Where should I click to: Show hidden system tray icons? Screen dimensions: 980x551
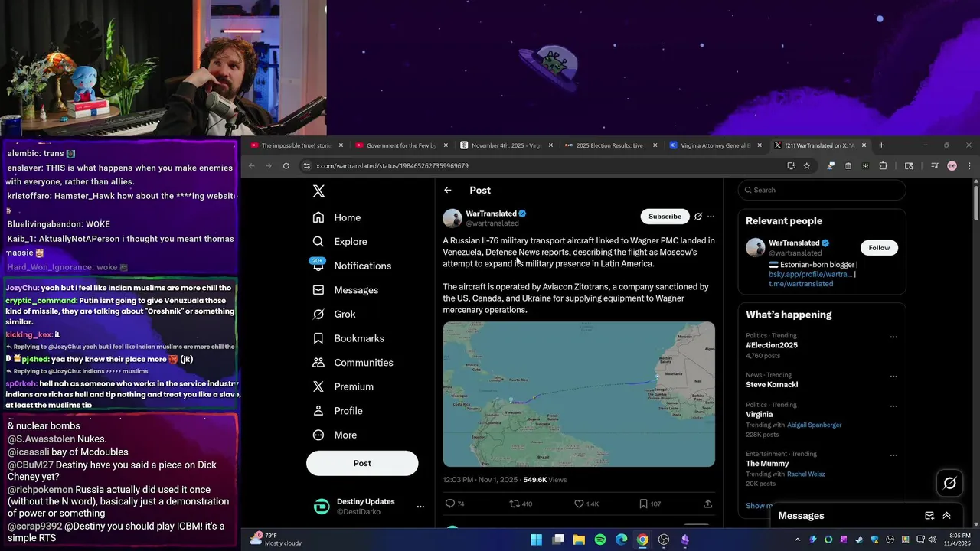click(797, 540)
